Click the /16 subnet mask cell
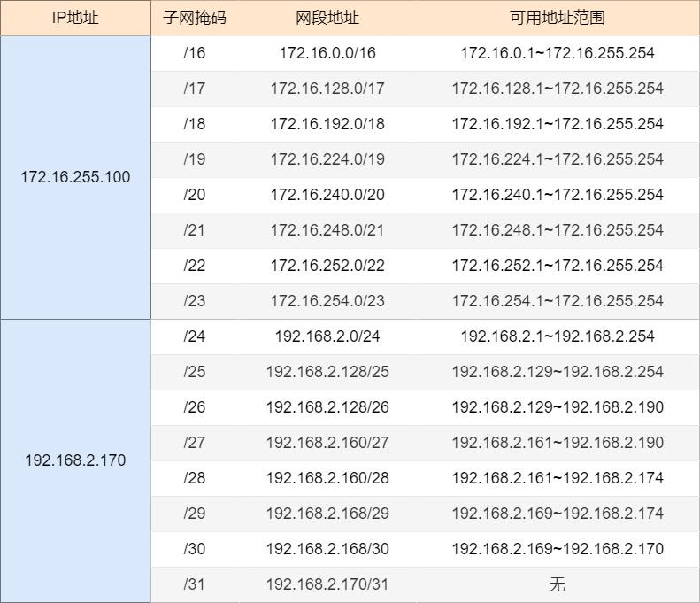This screenshot has width=700, height=603. [195, 53]
